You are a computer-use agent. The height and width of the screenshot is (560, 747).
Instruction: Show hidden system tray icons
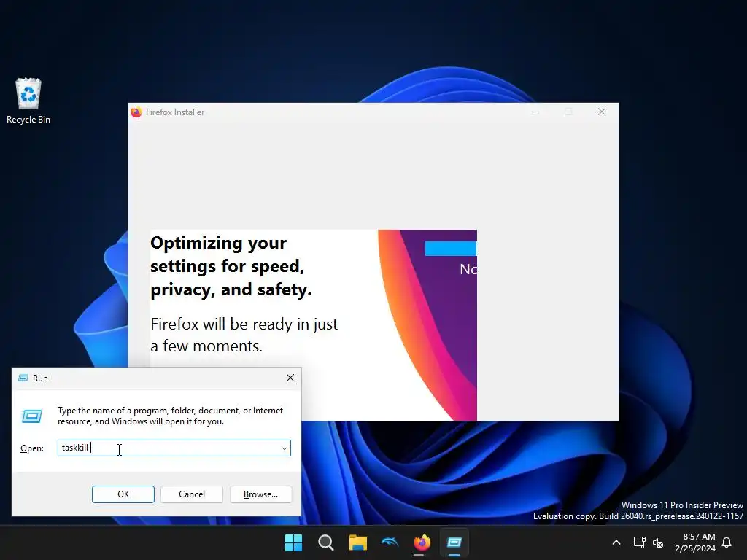point(616,542)
